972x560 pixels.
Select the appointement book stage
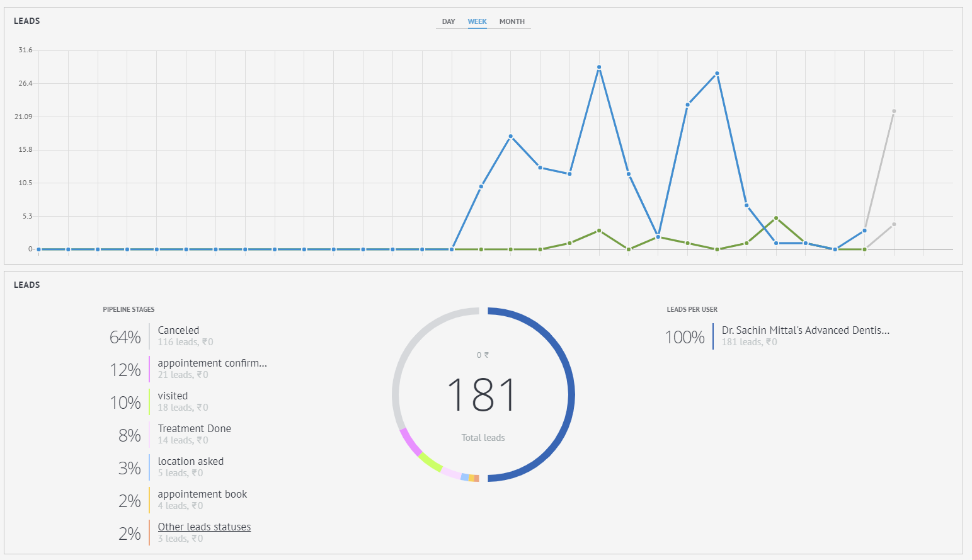coord(202,494)
